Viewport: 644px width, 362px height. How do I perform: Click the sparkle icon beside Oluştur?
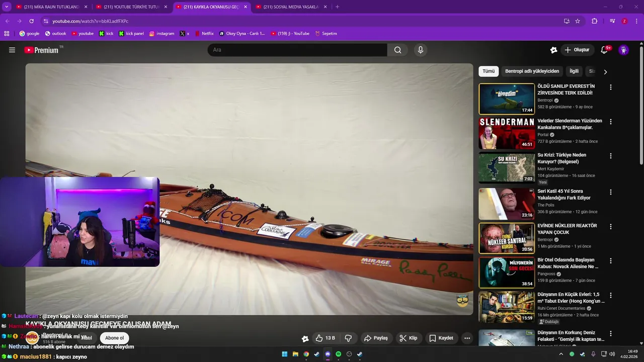tap(553, 50)
